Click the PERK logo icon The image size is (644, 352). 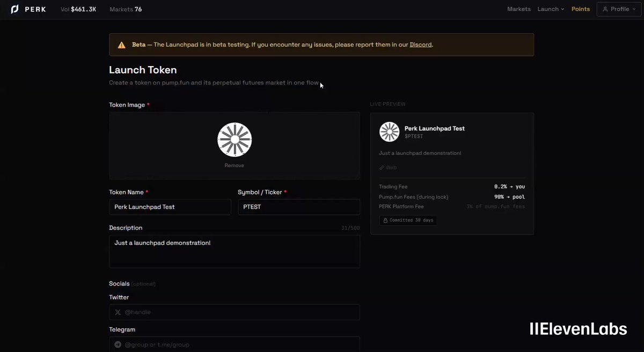click(14, 9)
